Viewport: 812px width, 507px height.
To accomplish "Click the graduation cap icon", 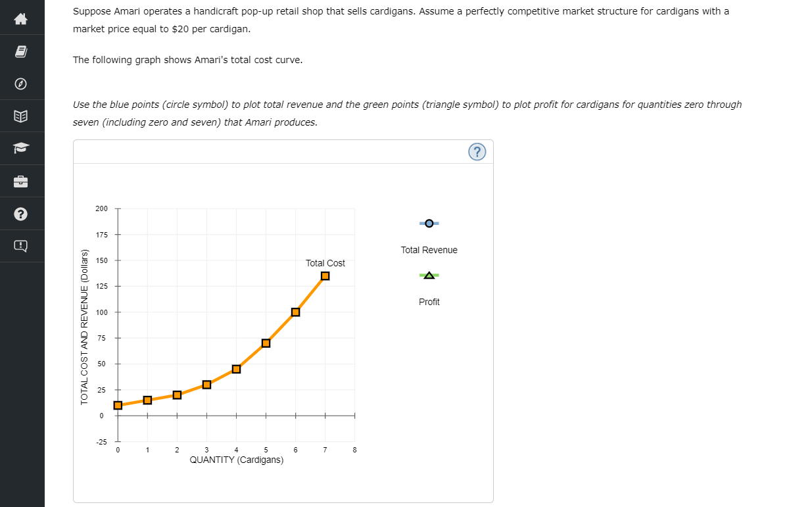I will click(21, 149).
